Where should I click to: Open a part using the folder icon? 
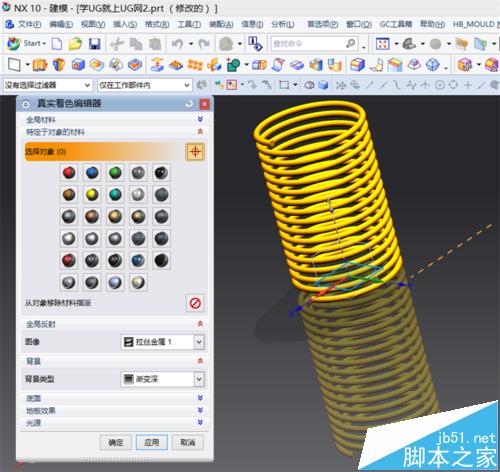[75, 44]
